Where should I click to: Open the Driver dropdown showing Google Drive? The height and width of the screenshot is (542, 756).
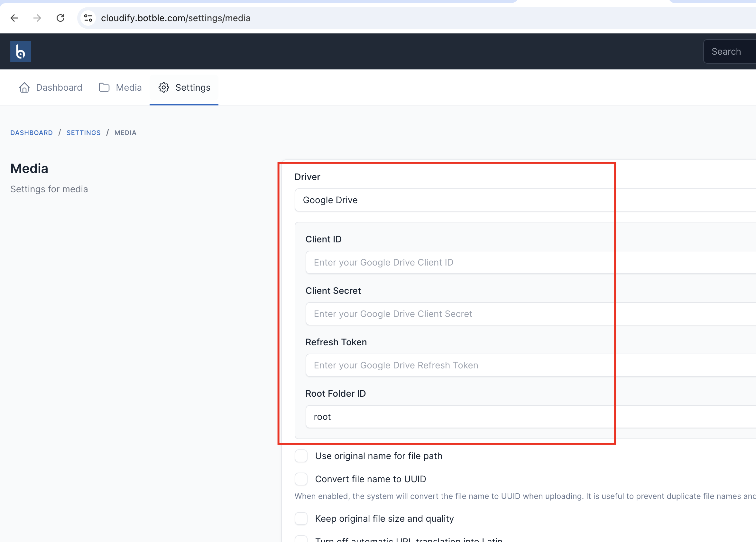click(x=525, y=200)
